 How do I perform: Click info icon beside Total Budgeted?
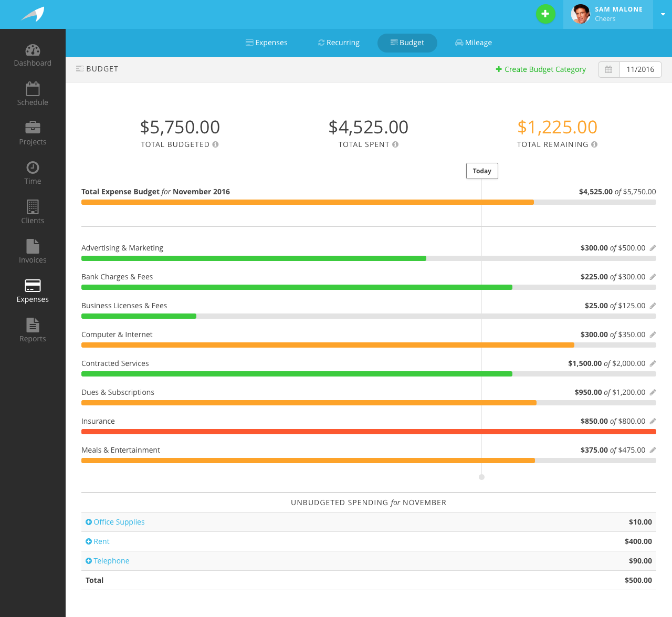click(x=215, y=144)
